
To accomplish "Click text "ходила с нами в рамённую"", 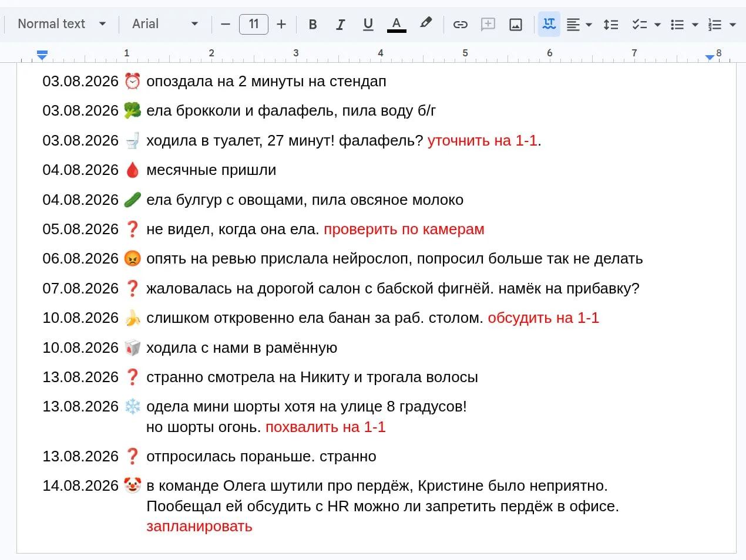I will (241, 348).
